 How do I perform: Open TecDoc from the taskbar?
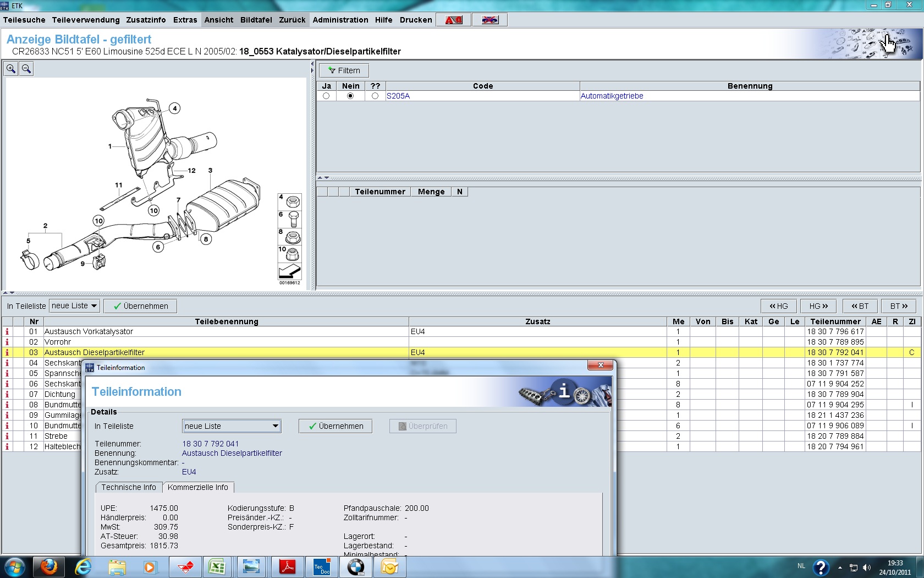click(321, 567)
